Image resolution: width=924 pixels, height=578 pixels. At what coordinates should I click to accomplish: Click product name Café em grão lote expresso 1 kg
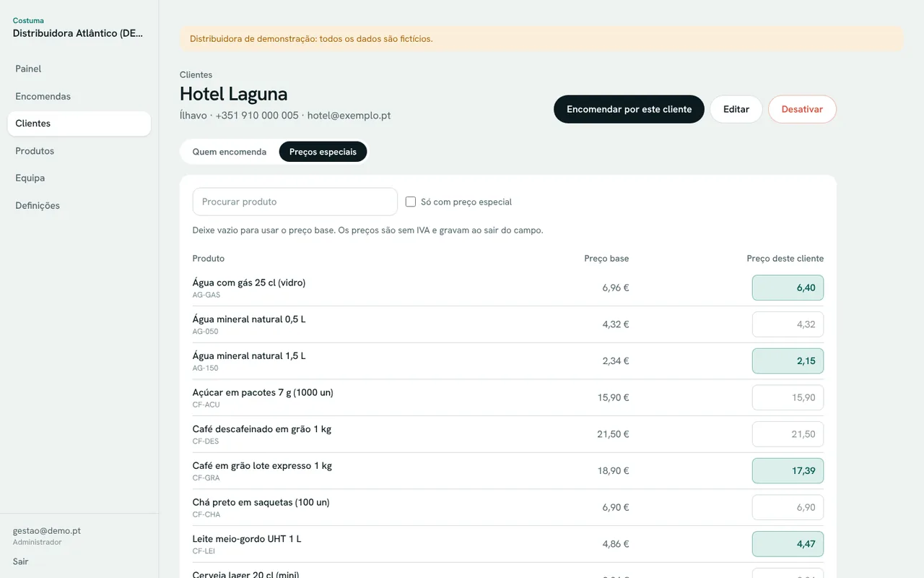tap(262, 466)
